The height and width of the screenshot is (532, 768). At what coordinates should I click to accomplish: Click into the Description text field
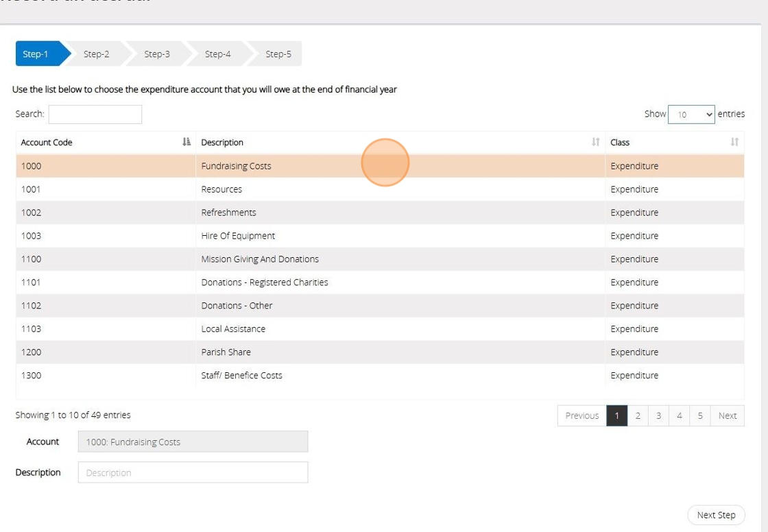point(193,472)
